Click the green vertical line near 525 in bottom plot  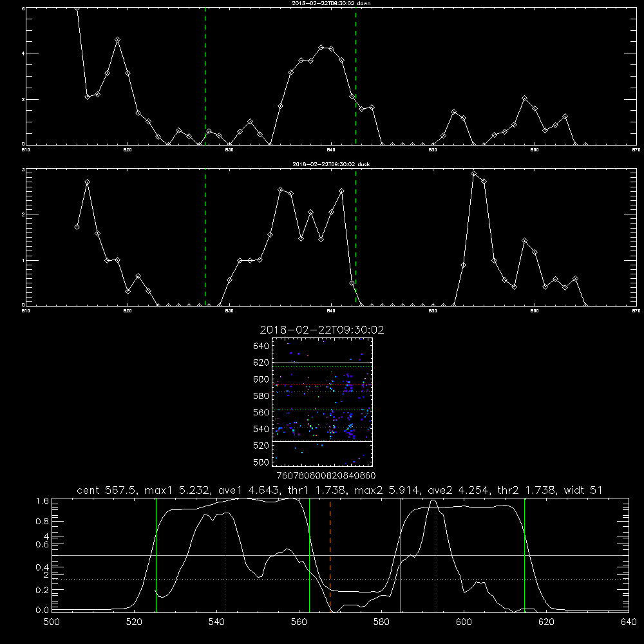tap(156, 554)
